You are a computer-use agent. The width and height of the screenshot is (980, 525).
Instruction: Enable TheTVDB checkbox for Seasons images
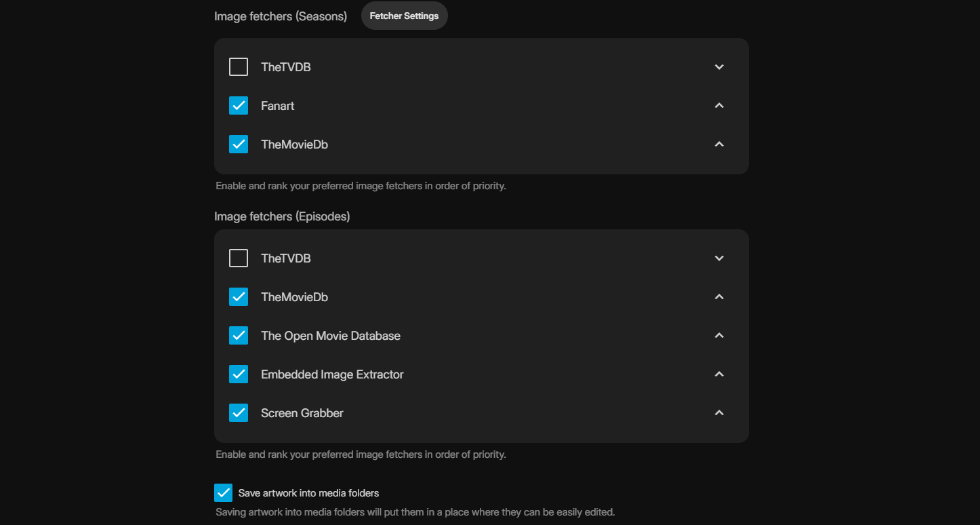click(239, 67)
